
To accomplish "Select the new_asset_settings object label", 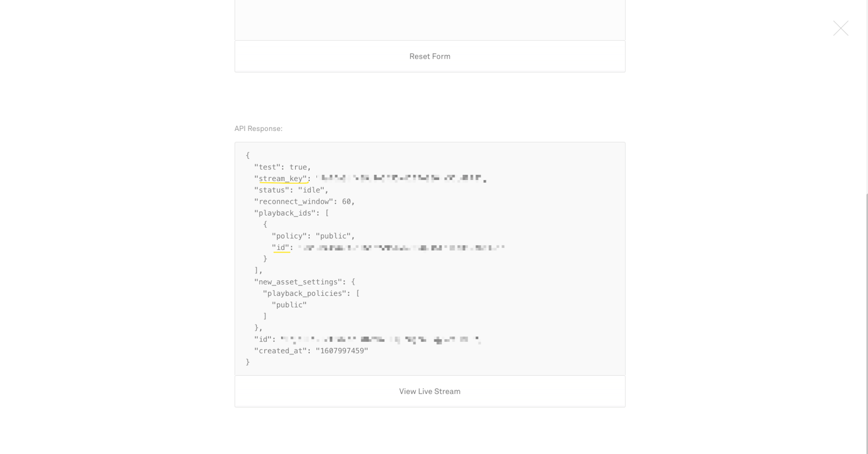I will point(298,281).
